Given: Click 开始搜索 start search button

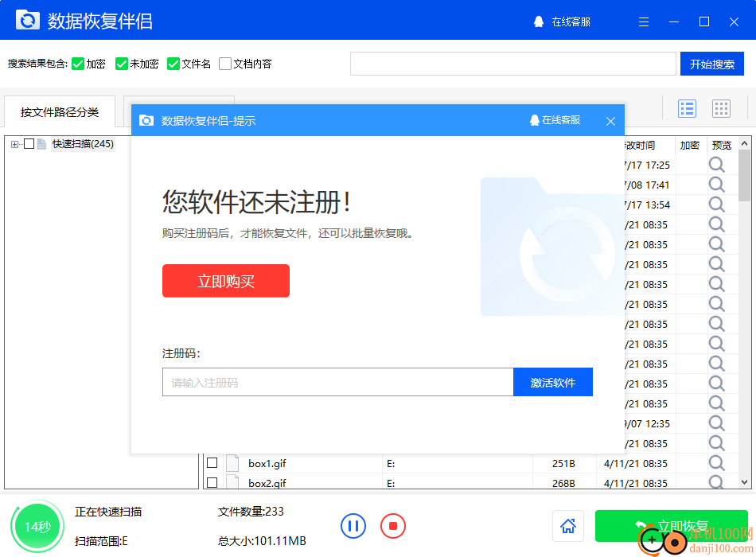Looking at the screenshot, I should (711, 64).
